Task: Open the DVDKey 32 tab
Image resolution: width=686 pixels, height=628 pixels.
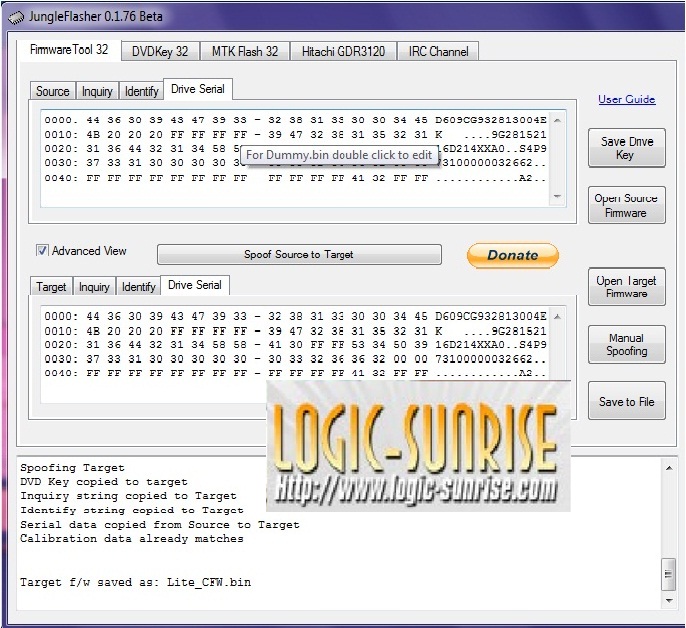Action: coord(160,52)
